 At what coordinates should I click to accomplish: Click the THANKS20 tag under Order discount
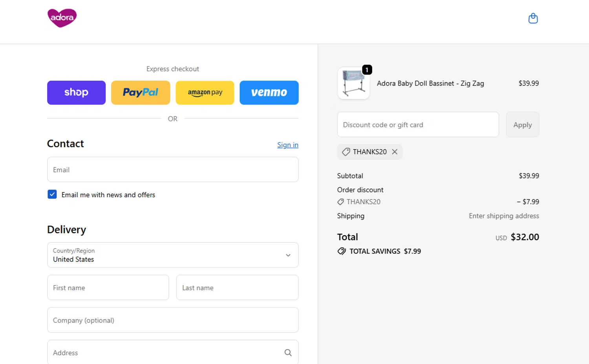pos(359,202)
